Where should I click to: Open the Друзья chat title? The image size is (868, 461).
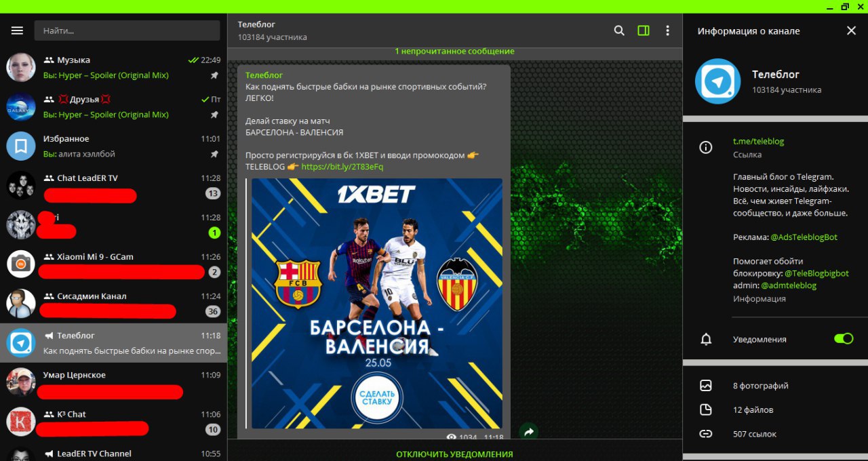[84, 100]
